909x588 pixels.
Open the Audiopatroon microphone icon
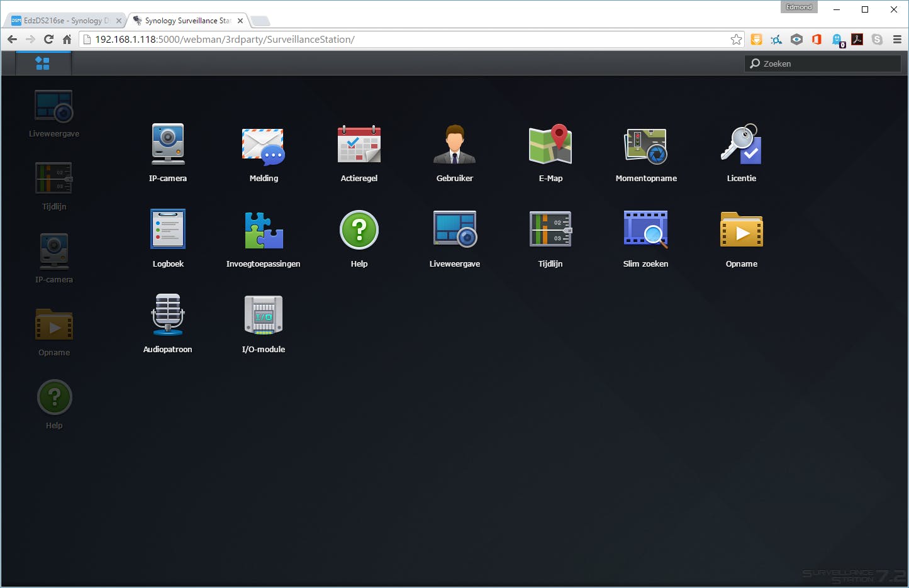[168, 315]
